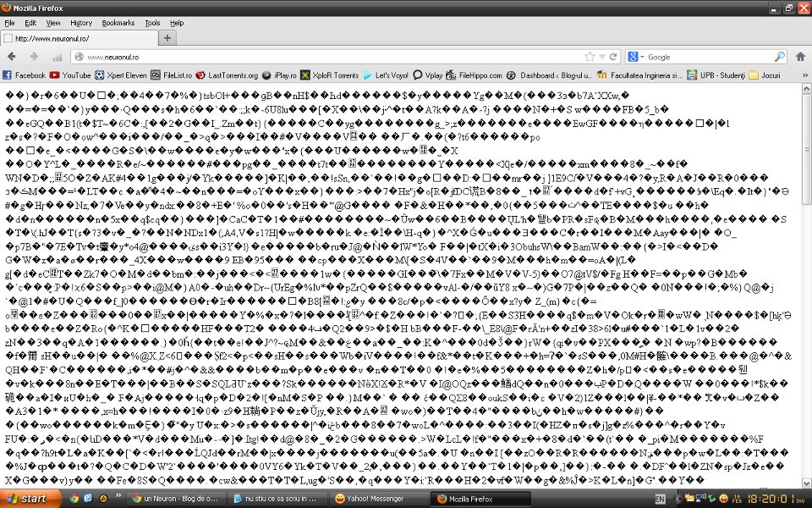This screenshot has height=508, width=812.
Task: Open the iPlay.ro bookmark
Action: point(279,75)
